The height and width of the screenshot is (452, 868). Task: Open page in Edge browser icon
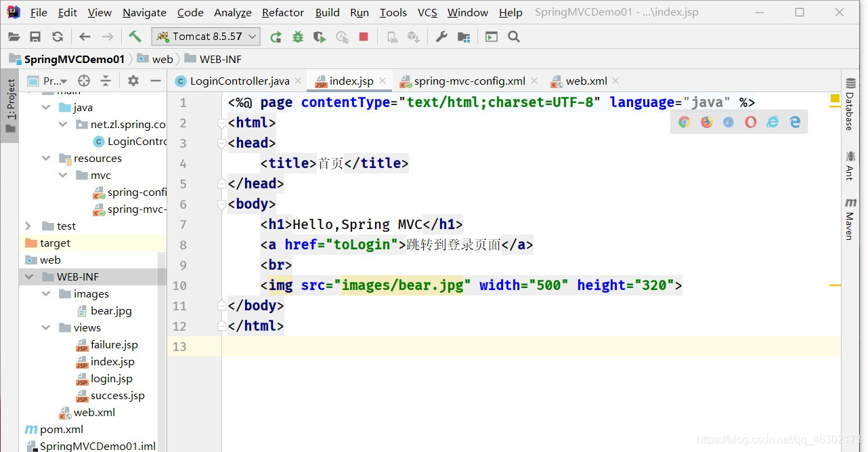pyautogui.click(x=795, y=122)
